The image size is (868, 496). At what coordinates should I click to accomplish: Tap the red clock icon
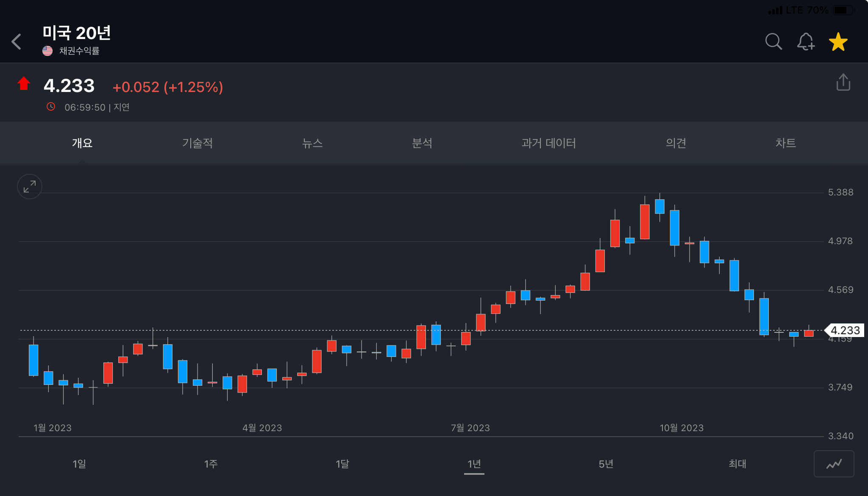[51, 107]
